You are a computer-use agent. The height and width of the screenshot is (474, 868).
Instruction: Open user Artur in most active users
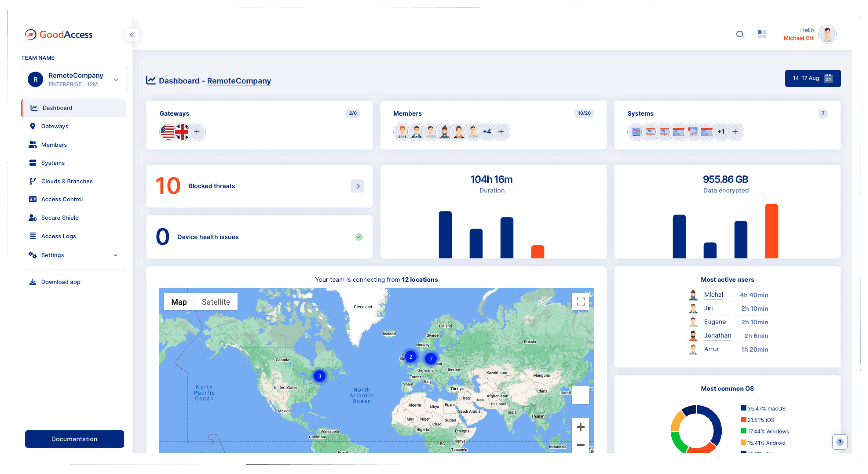(711, 349)
